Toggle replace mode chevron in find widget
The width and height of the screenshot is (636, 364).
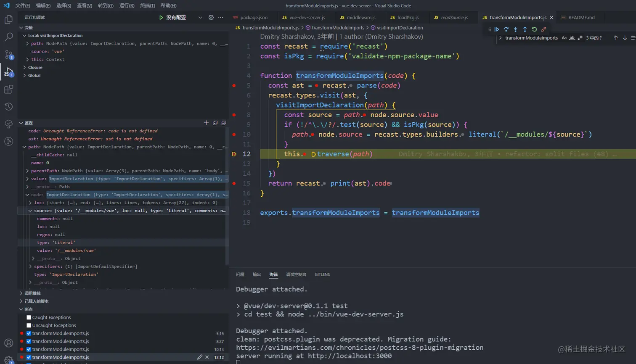[500, 38]
